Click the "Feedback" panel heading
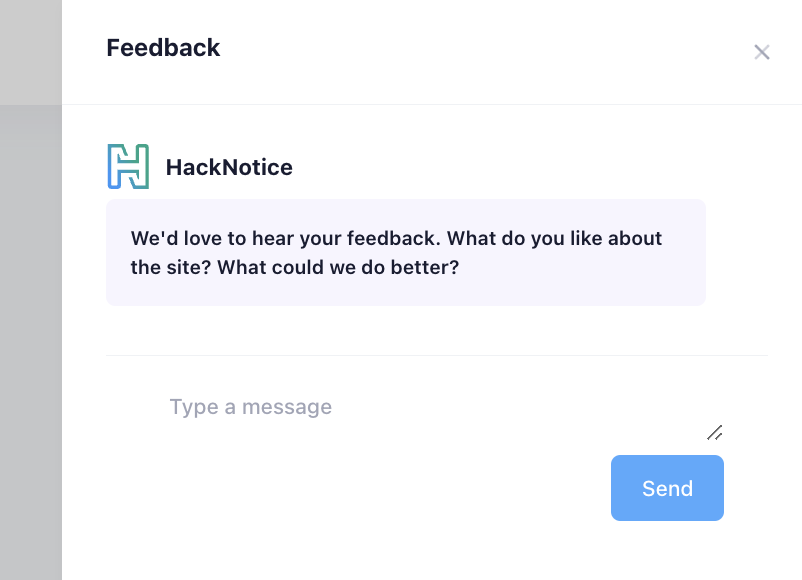 click(163, 47)
